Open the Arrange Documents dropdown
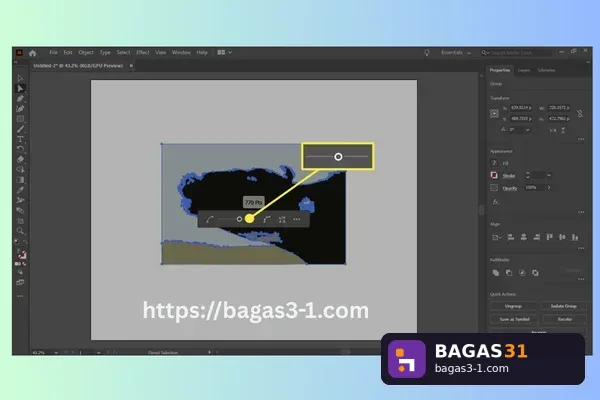 [225, 52]
